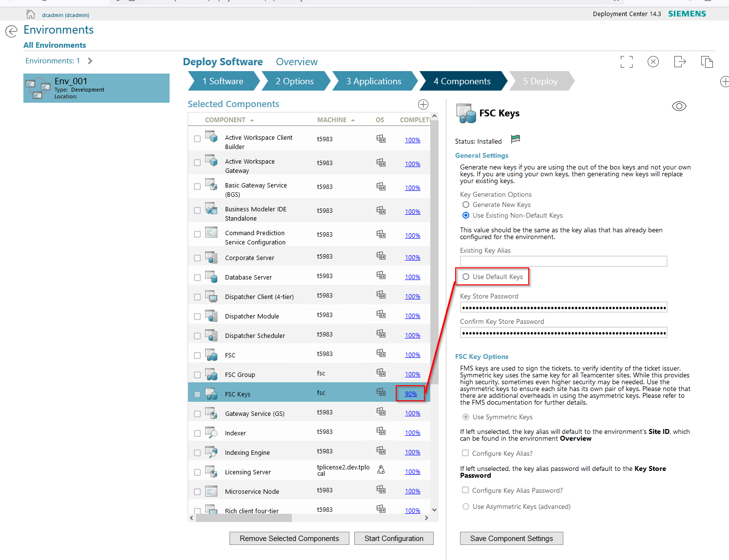Click the copy pages icon
Viewport: 729px width, 560px height.
pos(707,62)
